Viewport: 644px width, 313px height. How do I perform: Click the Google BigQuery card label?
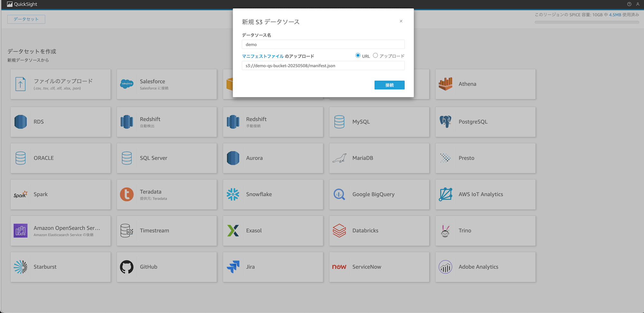(373, 194)
